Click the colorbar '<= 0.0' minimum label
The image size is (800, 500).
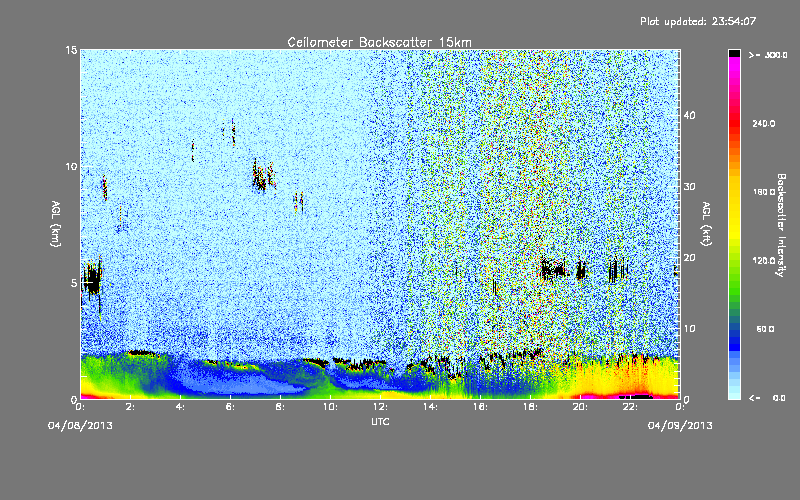(767, 397)
